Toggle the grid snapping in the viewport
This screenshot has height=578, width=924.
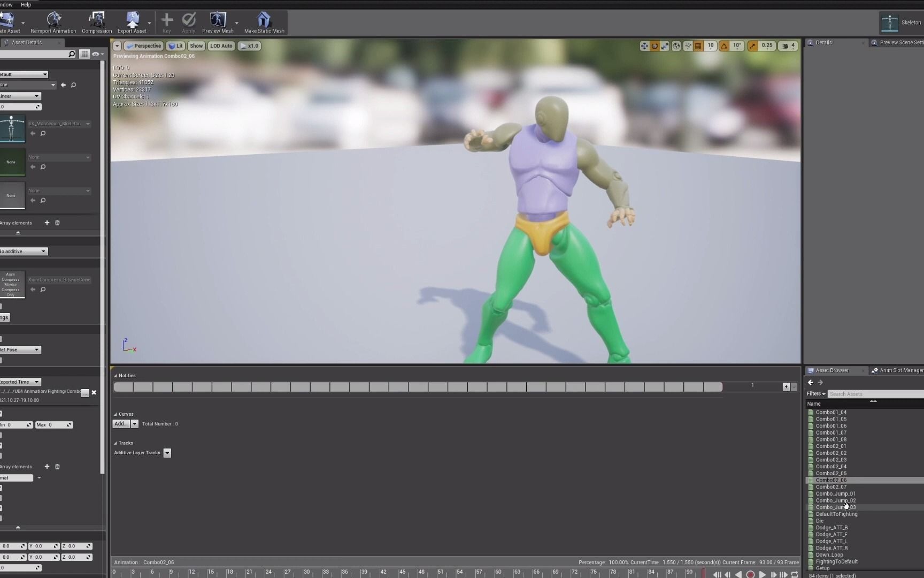pos(698,45)
